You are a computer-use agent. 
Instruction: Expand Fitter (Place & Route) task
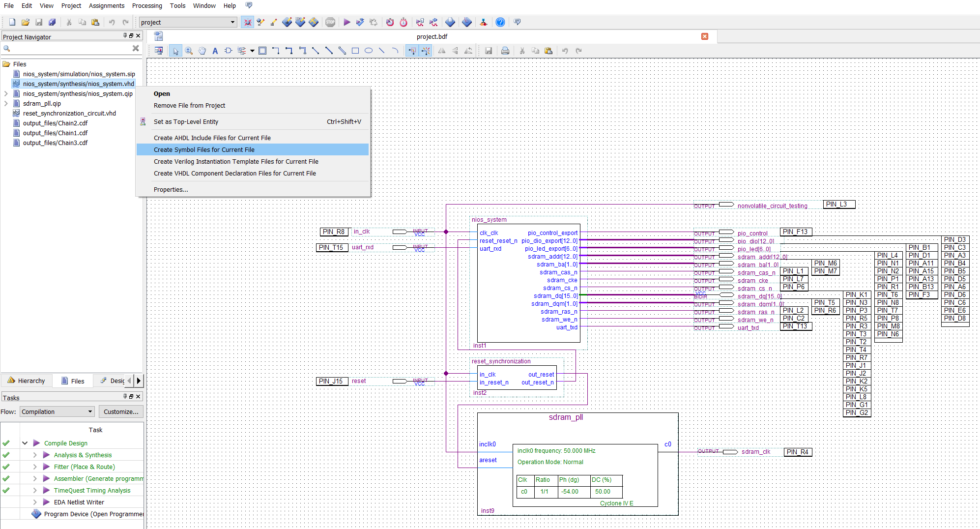click(x=35, y=467)
